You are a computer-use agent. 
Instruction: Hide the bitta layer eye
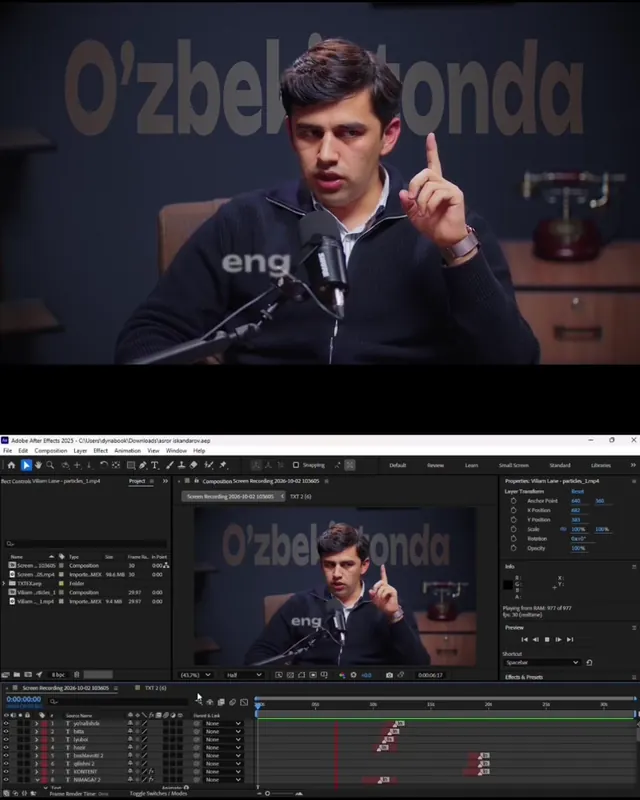tap(6, 732)
